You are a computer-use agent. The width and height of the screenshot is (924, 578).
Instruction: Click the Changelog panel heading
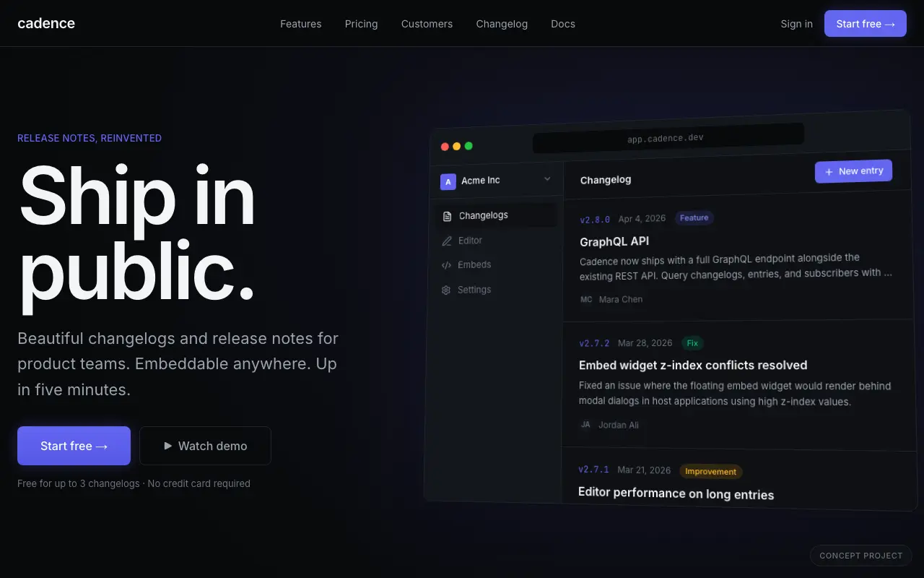[x=606, y=180]
